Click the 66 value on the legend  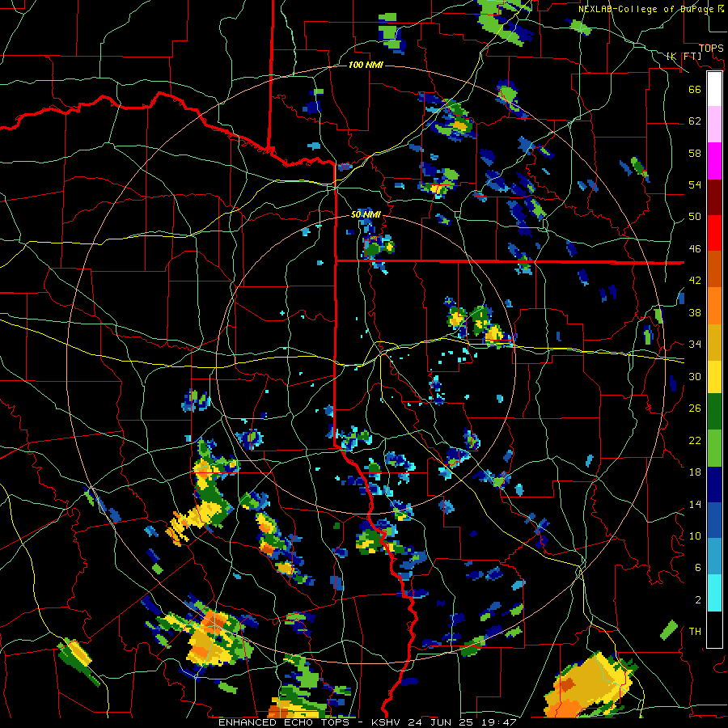[695, 89]
